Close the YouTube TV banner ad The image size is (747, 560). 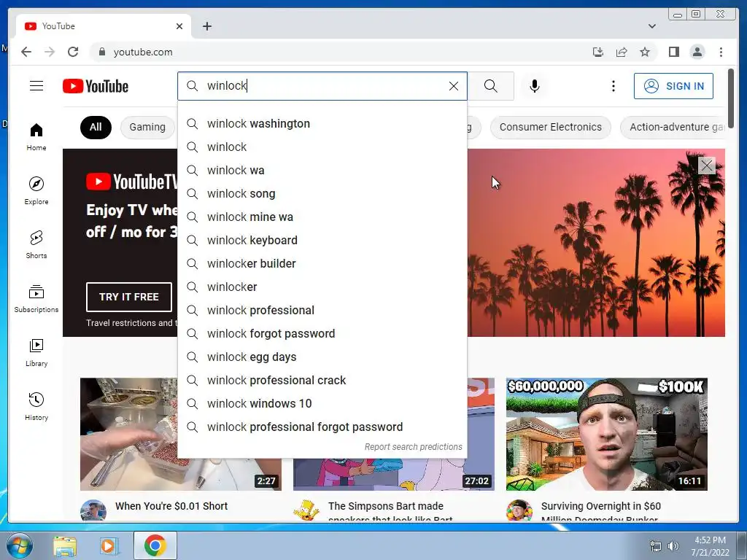tap(706, 166)
